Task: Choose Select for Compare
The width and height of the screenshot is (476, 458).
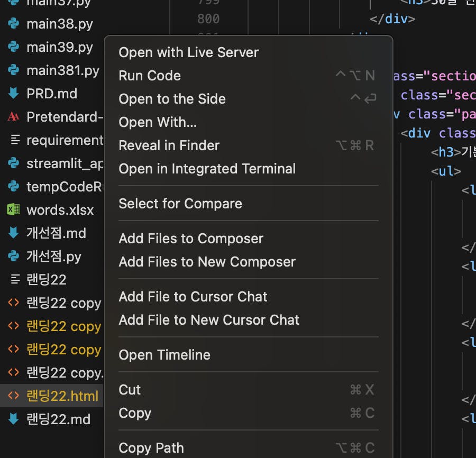Action: coord(180,204)
